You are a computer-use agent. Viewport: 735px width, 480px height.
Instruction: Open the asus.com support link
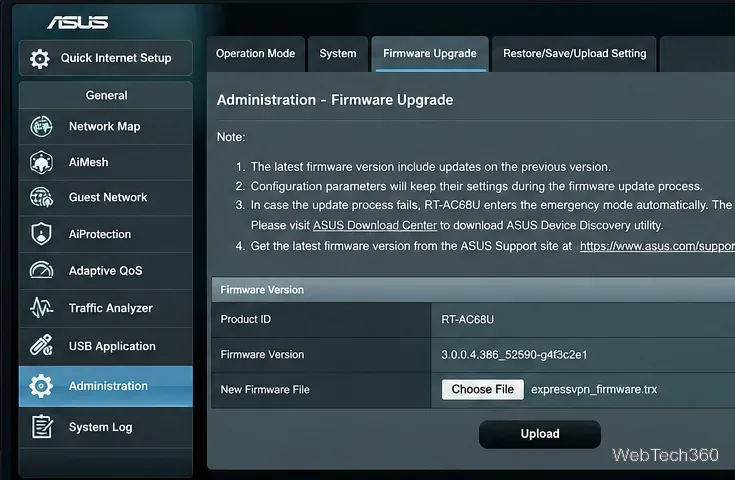(x=657, y=246)
